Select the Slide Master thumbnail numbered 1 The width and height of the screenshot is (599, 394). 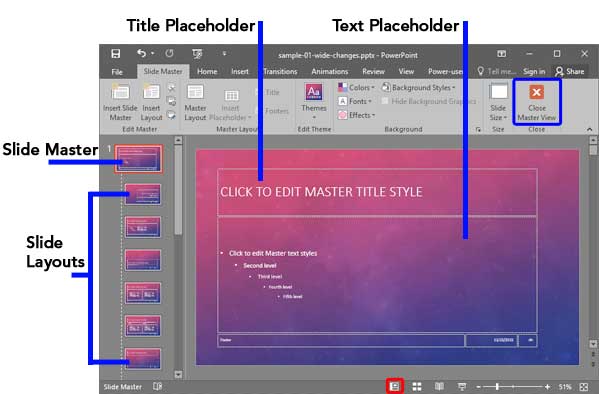click(139, 159)
